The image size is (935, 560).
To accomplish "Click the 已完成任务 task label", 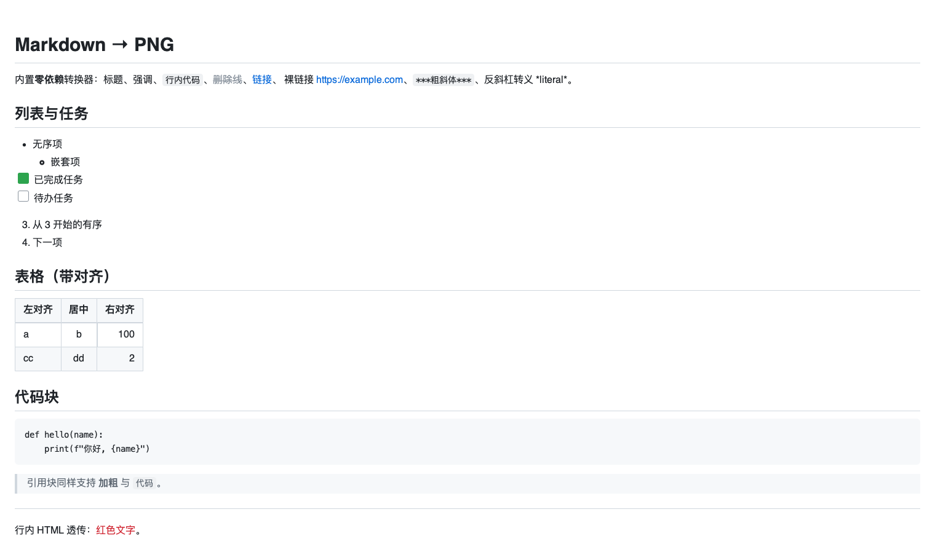I will 58,179.
